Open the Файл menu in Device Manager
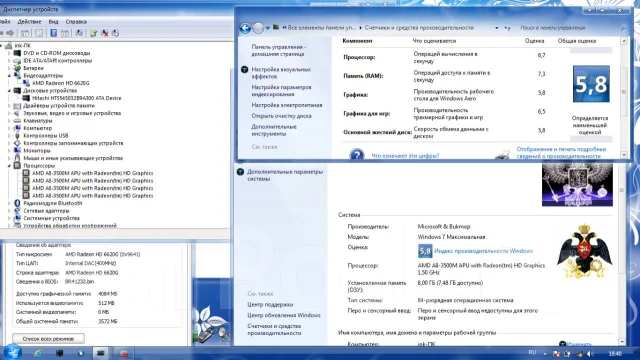The image size is (640, 360). click(x=4, y=22)
